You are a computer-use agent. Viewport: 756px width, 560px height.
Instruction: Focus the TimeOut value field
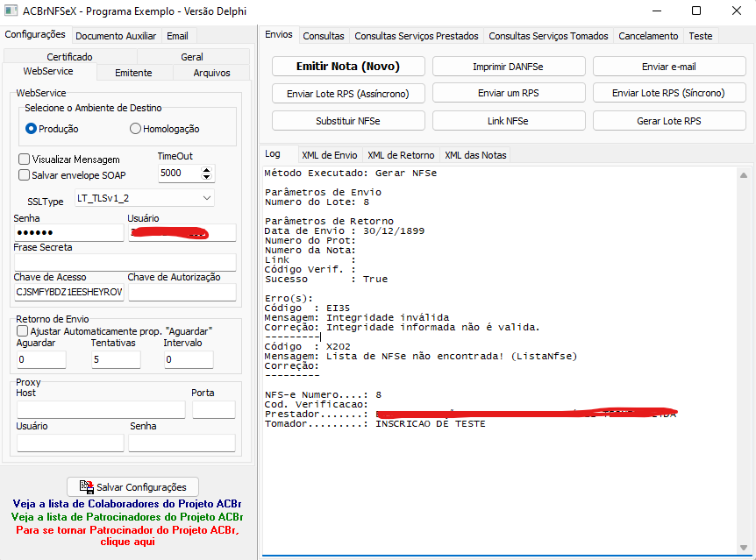pos(179,173)
